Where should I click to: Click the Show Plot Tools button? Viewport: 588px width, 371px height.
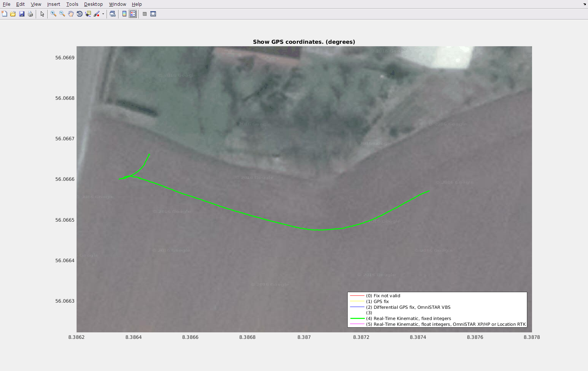click(153, 14)
